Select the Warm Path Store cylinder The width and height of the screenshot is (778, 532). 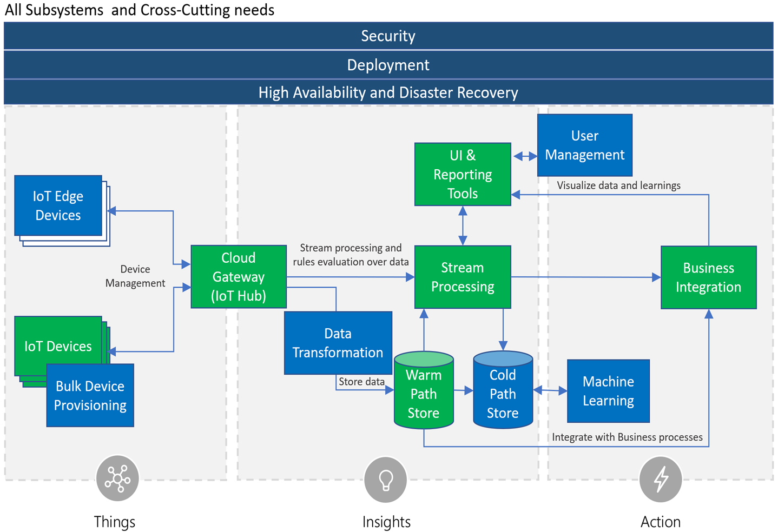(424, 390)
